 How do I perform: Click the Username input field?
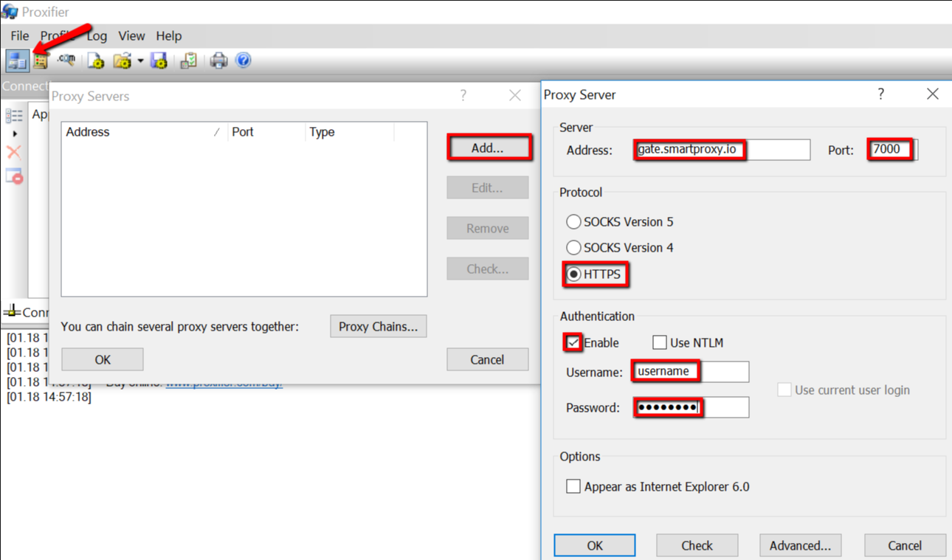(690, 372)
